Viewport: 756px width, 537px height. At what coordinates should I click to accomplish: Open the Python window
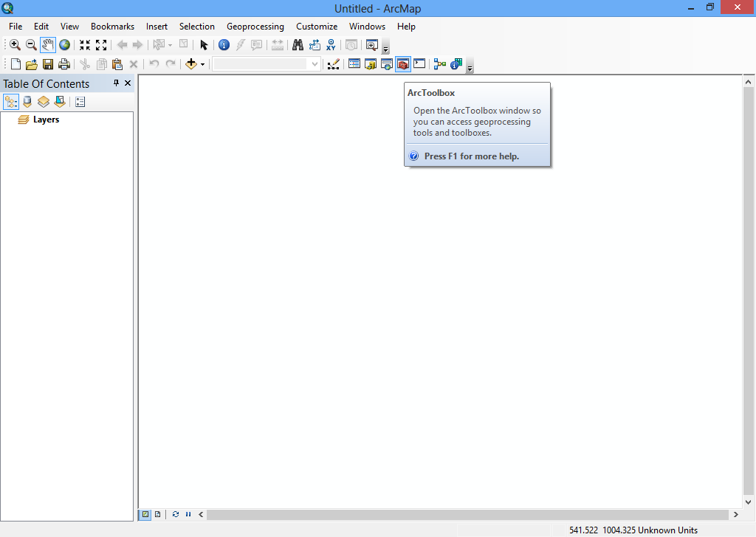(x=419, y=64)
